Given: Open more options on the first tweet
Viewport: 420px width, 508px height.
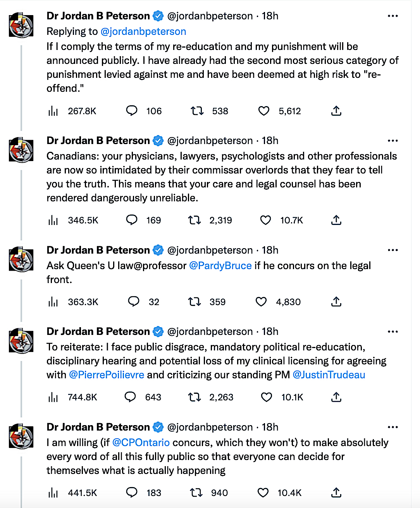Looking at the screenshot, I should 393,16.
